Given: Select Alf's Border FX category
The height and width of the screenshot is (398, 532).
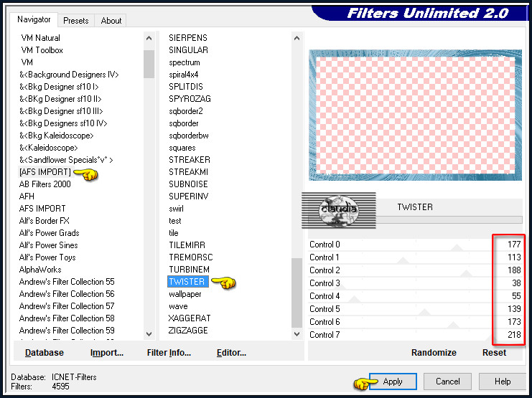Looking at the screenshot, I should [44, 221].
